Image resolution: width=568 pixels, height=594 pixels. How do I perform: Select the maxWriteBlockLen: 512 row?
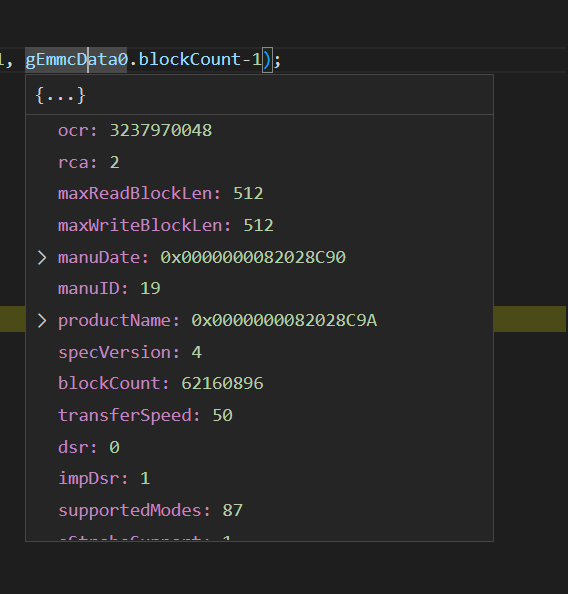pyautogui.click(x=259, y=226)
